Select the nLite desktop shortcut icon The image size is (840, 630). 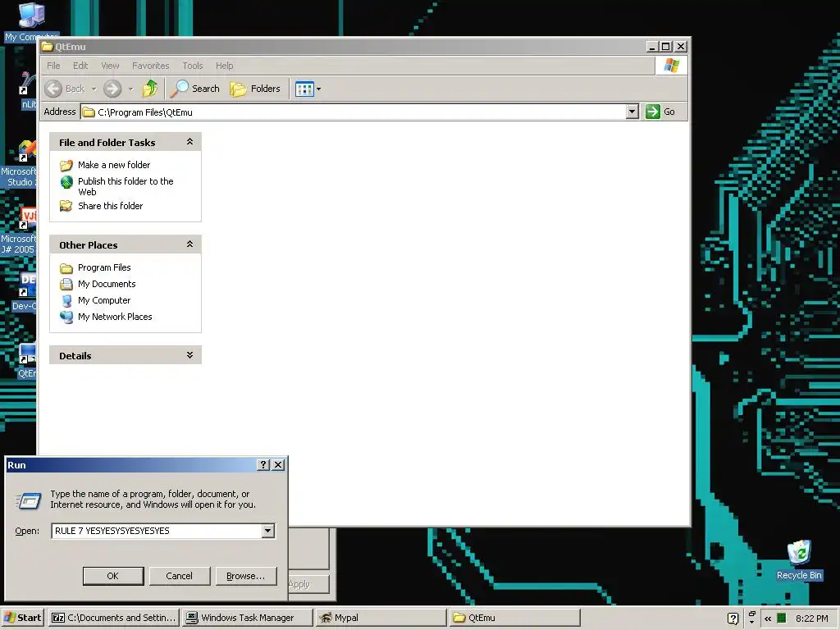(28, 90)
